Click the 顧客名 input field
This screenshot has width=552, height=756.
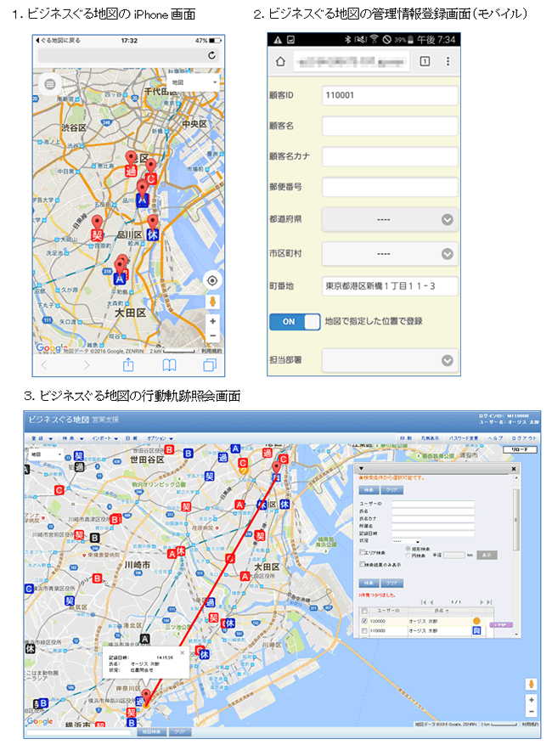click(390, 126)
